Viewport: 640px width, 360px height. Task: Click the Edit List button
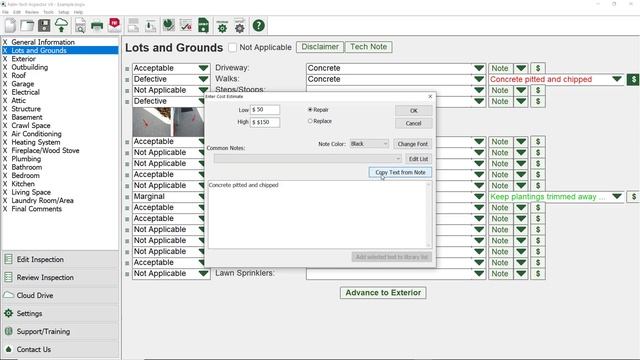click(x=418, y=159)
